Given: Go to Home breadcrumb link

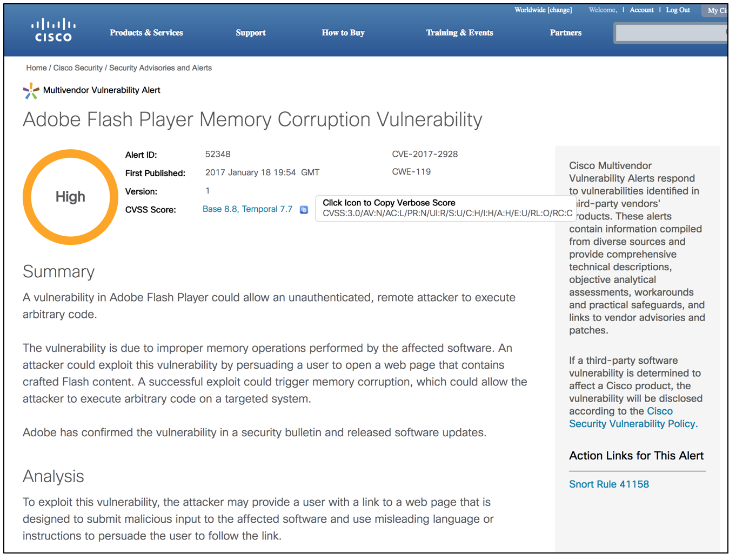Looking at the screenshot, I should 36,68.
